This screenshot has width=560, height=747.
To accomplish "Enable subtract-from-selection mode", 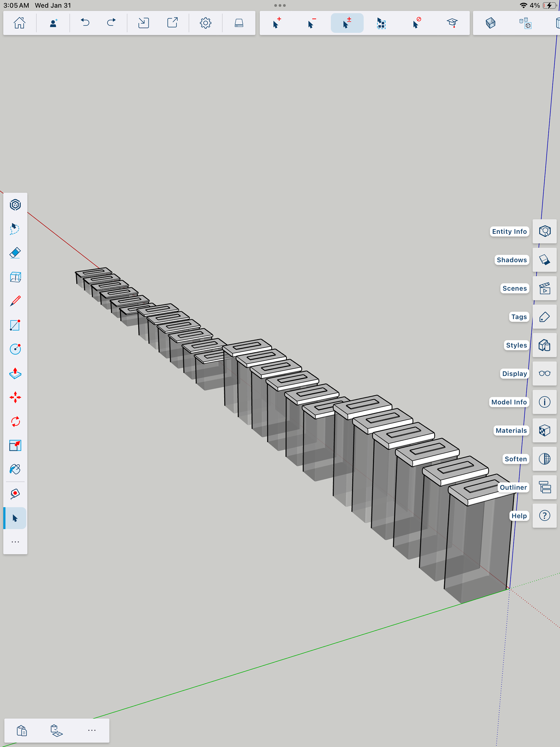I will click(x=312, y=23).
